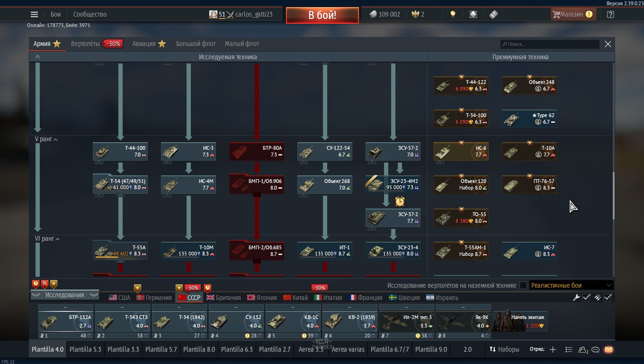Click the research tree vertical scrollbar
Viewport: 644px width, 364px height.
click(613, 195)
